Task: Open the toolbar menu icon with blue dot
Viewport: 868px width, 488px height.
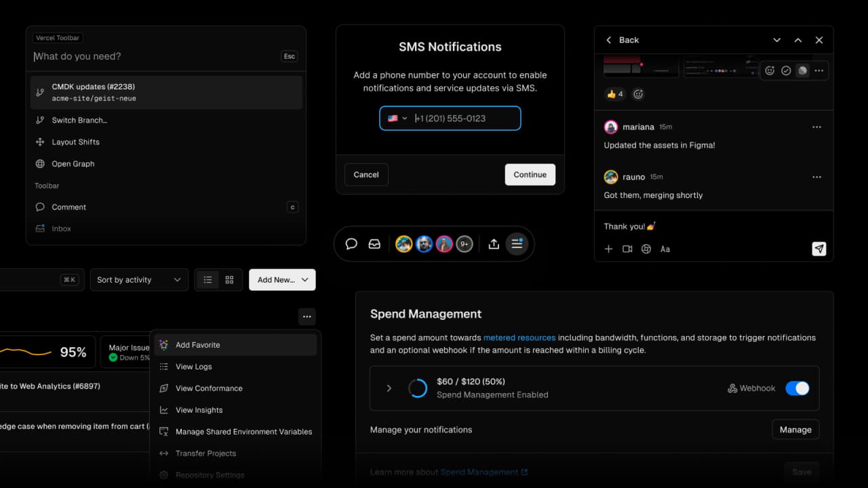Action: [x=517, y=244]
